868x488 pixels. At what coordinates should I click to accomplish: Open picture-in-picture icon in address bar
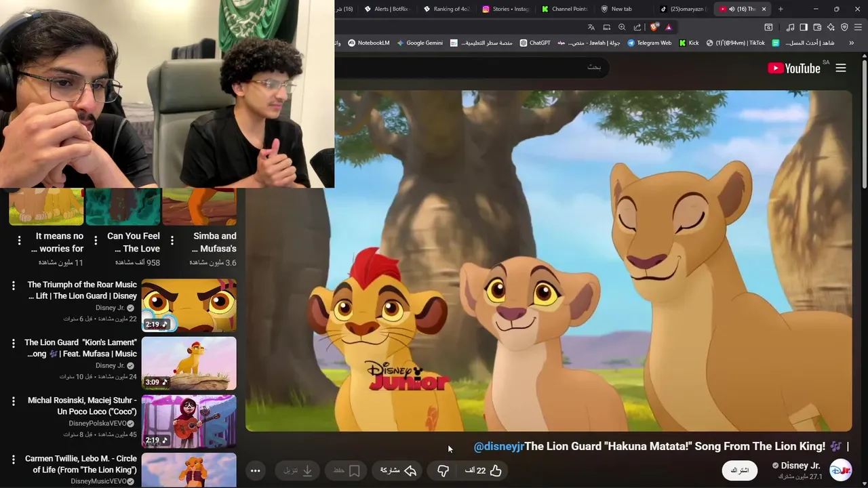click(x=607, y=27)
